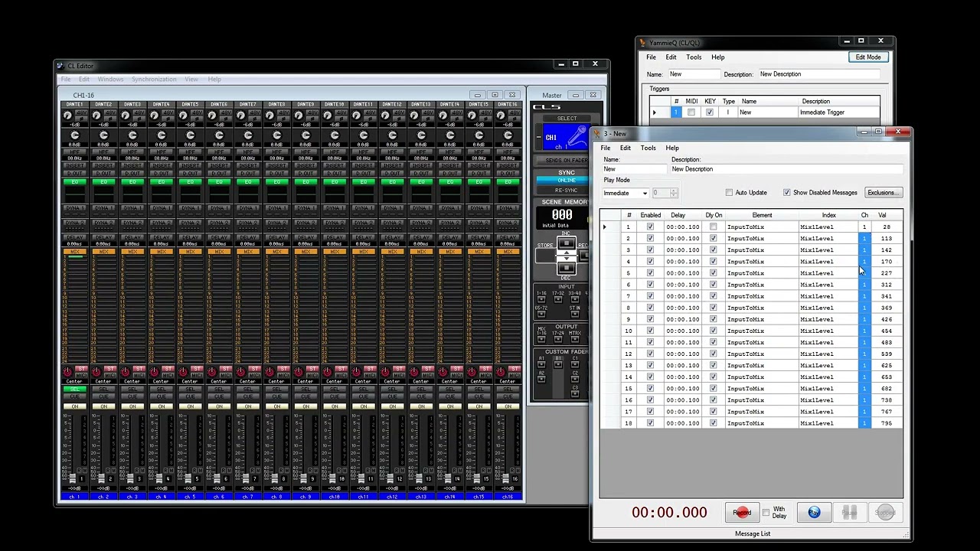The height and width of the screenshot is (551, 980).
Task: Enable the Auto Update checkbox
Action: coord(729,193)
